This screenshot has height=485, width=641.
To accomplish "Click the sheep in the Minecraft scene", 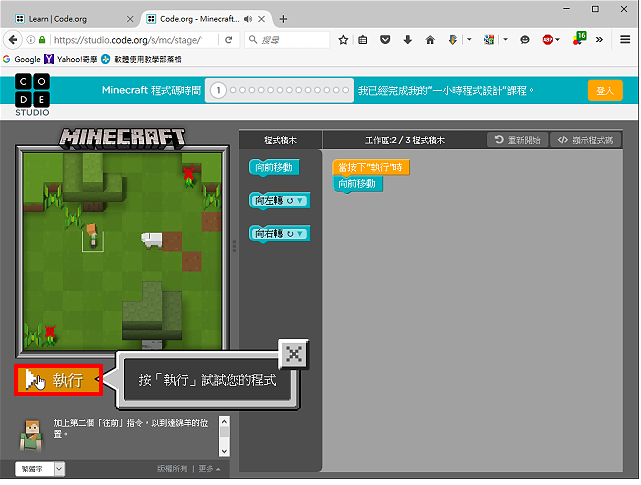I will click(x=152, y=240).
